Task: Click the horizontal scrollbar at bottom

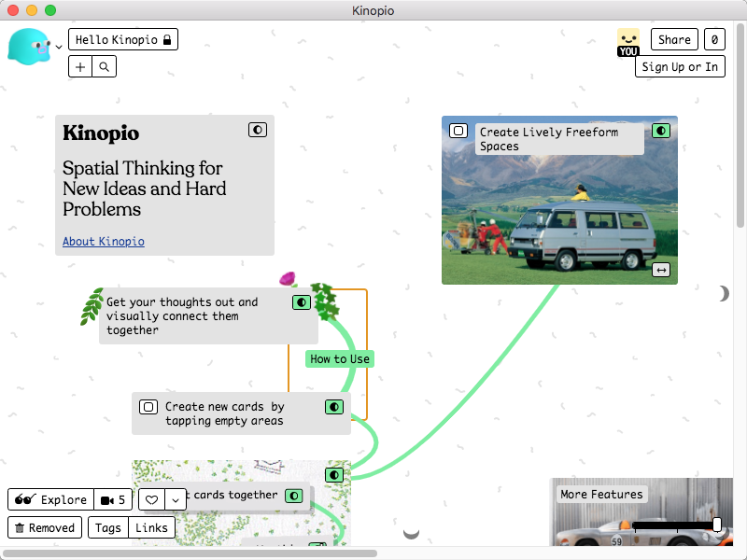Action: (190, 553)
